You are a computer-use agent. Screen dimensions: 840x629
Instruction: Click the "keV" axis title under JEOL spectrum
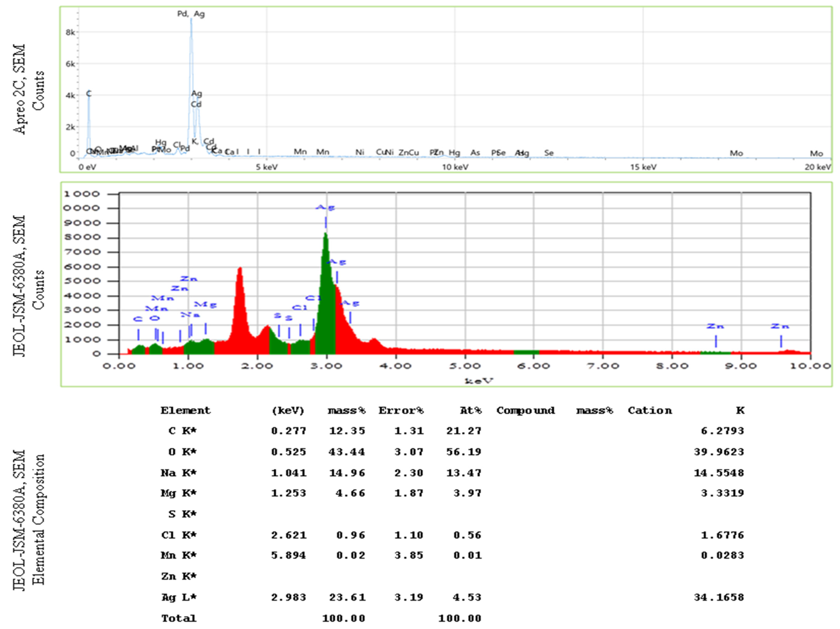479,381
